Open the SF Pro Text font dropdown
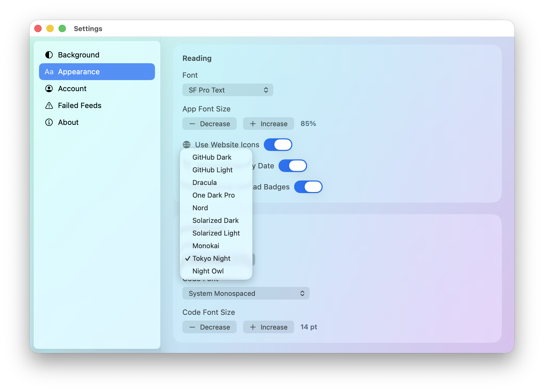This screenshot has width=544, height=392. (x=227, y=90)
